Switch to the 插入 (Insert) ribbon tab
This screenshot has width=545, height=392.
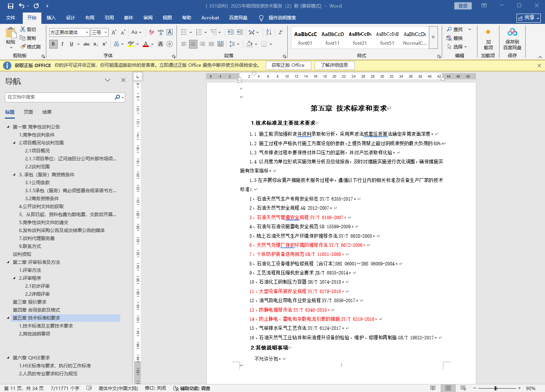click(51, 18)
